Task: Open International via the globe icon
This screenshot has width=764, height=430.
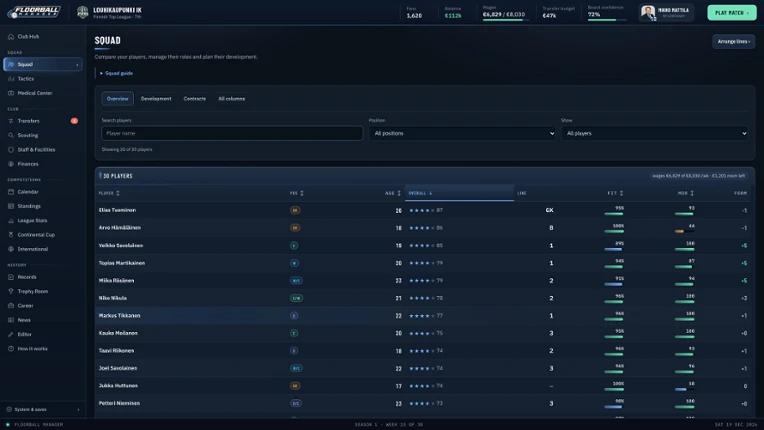Action: point(11,249)
